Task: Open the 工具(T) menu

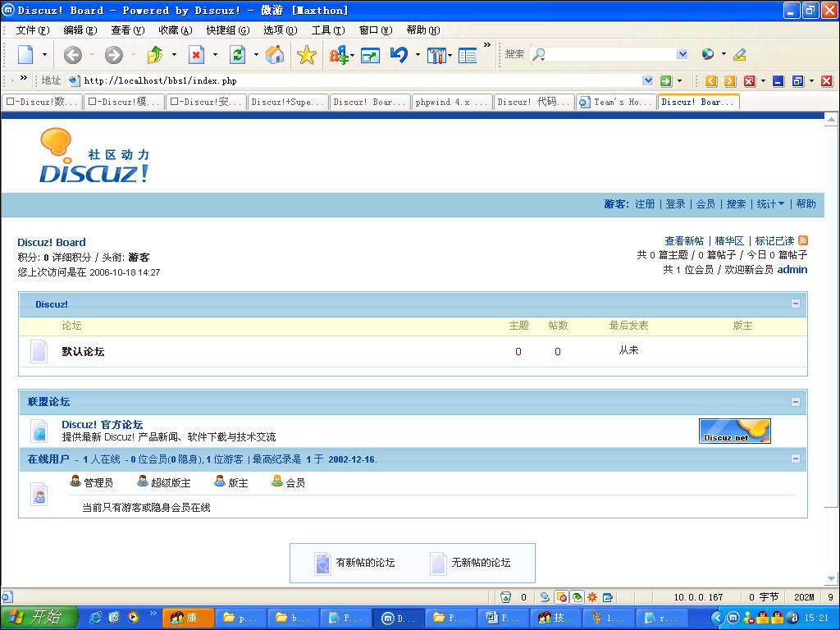Action: (328, 30)
